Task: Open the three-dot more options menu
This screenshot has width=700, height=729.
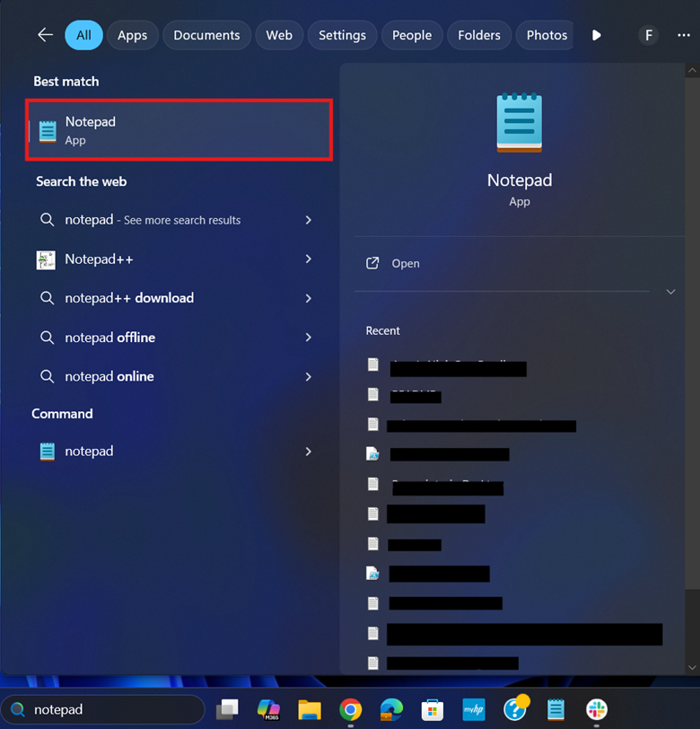Action: pyautogui.click(x=683, y=35)
